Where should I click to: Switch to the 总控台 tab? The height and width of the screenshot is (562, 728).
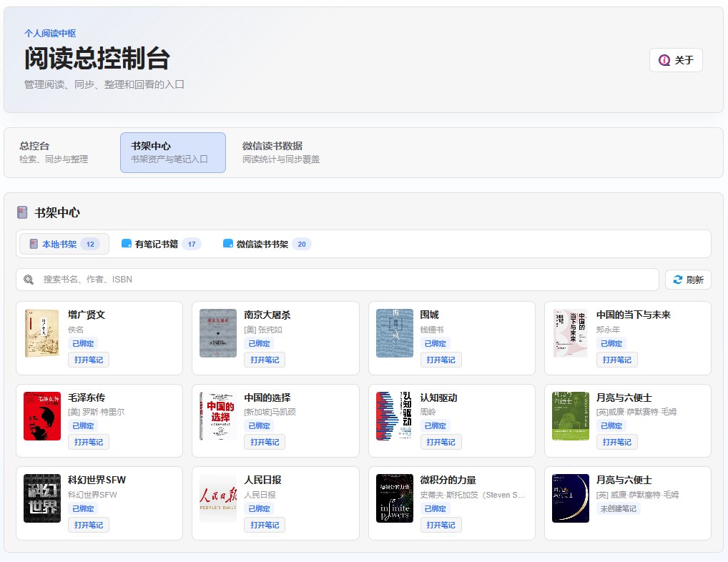pos(62,153)
